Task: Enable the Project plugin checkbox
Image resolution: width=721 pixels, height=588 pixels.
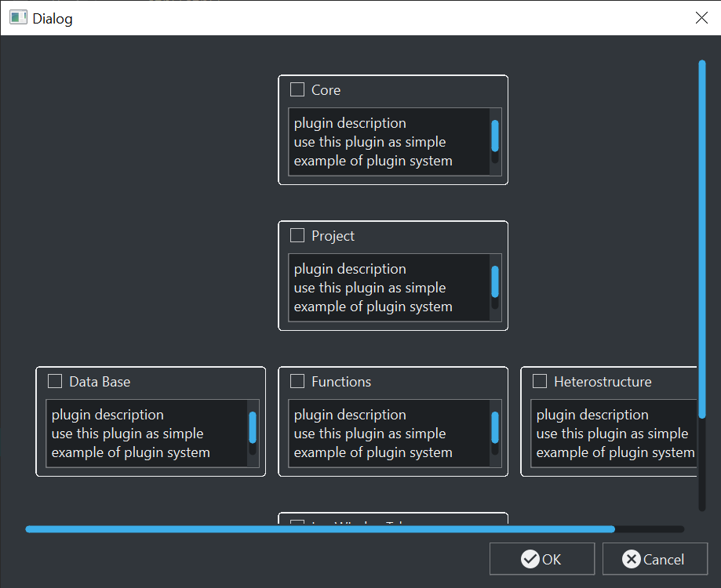Action: (x=297, y=235)
